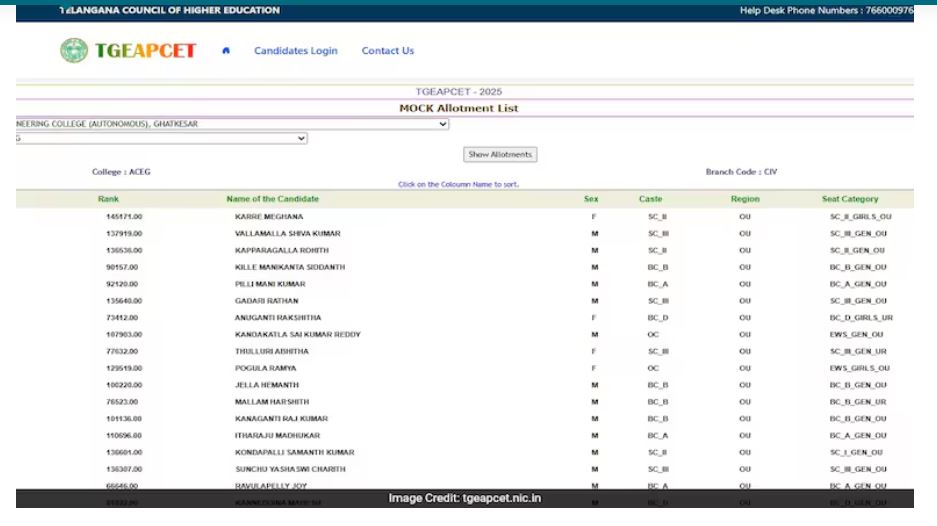Click the EWS_GIRLS_OU seat category cell
The width and height of the screenshot is (937, 526).
pos(859,368)
